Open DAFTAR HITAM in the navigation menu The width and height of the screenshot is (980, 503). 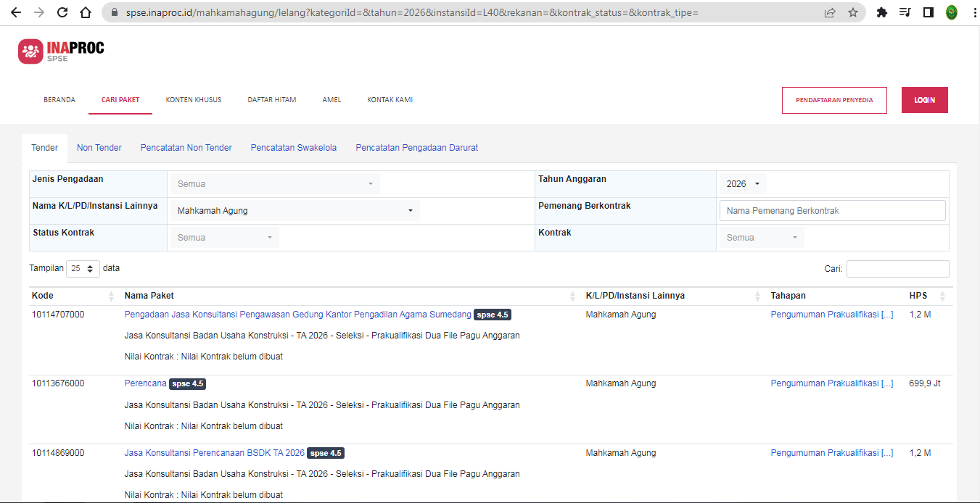[x=271, y=100]
